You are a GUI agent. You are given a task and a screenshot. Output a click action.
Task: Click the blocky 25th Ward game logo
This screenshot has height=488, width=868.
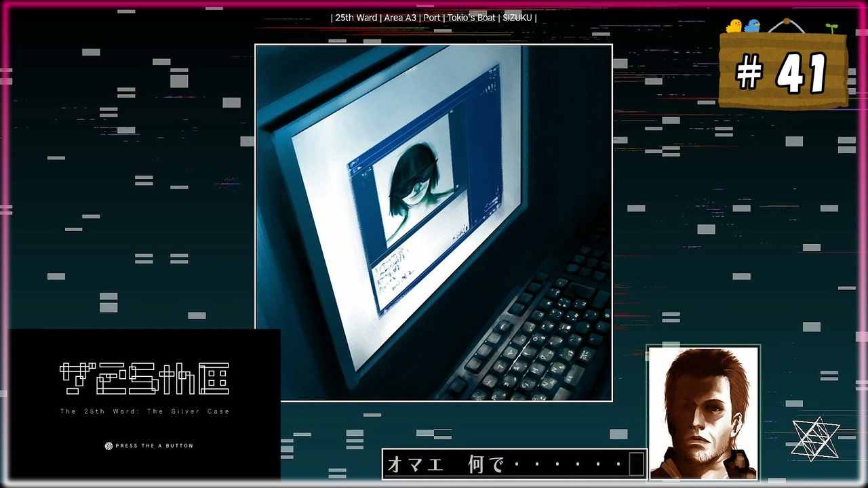(x=144, y=379)
